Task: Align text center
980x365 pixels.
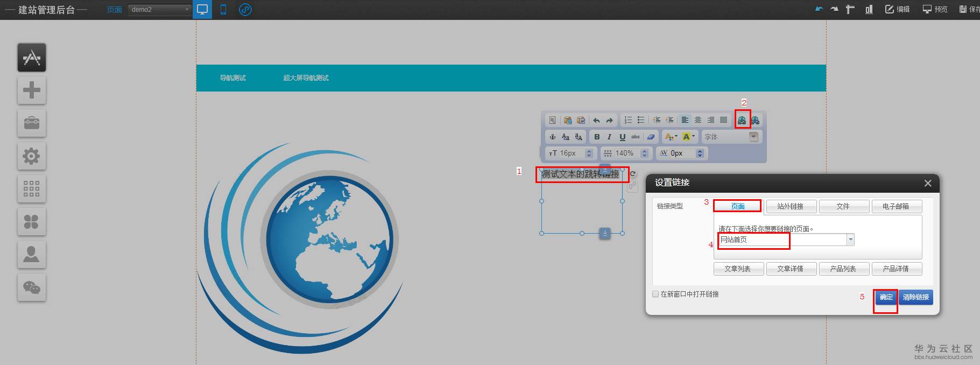Action: point(698,120)
